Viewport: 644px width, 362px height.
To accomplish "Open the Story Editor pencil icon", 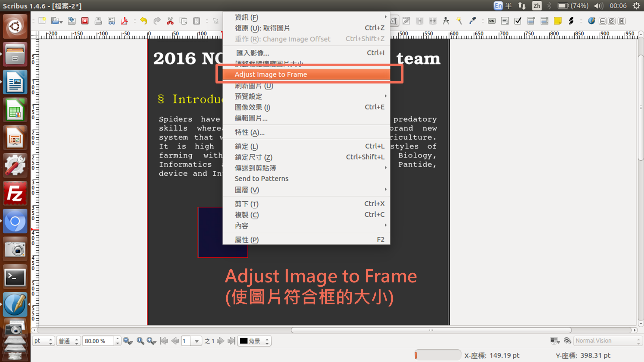I will point(406,21).
